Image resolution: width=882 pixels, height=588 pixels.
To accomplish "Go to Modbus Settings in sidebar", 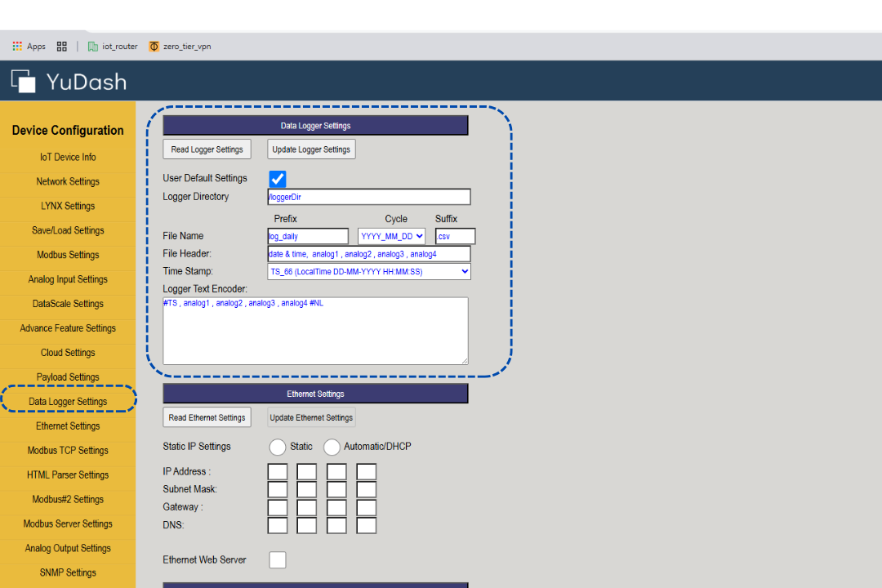I will [68, 255].
